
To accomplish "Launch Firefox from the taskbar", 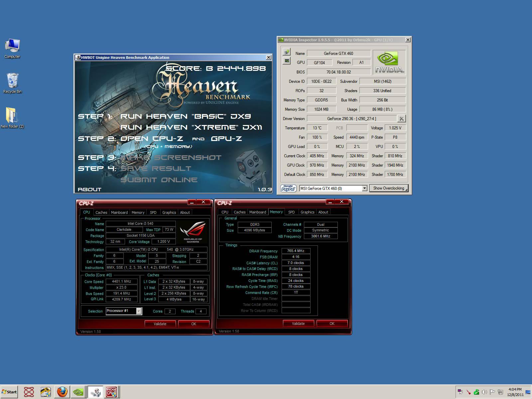I will tap(62, 392).
